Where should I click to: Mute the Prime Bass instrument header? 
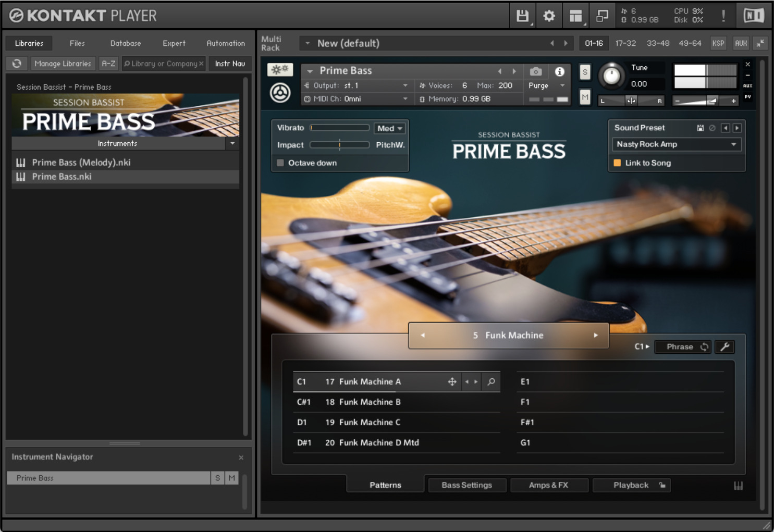point(585,97)
